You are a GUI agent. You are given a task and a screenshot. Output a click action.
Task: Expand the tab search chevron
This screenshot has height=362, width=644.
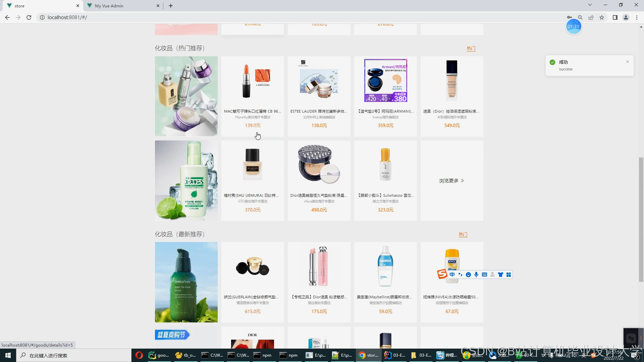point(590,5)
